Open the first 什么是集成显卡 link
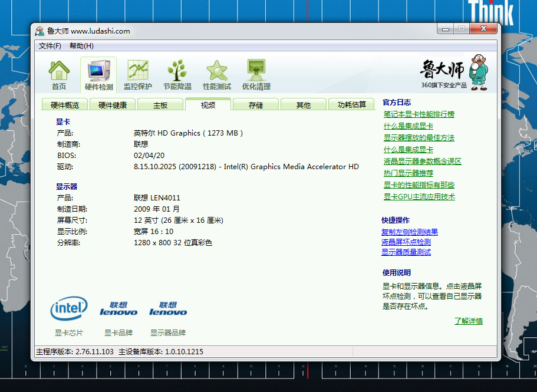Screen dimensions: 537x392 408,126
